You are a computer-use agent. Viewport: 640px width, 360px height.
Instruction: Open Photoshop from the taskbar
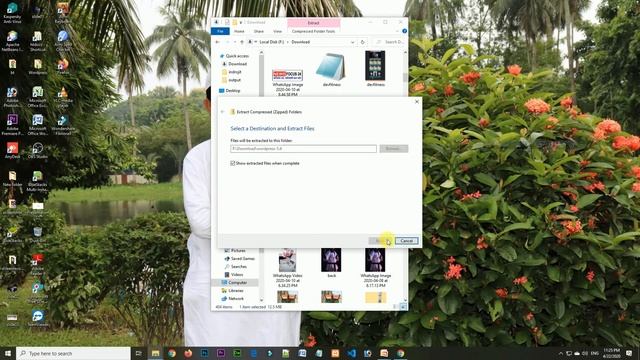point(204,353)
